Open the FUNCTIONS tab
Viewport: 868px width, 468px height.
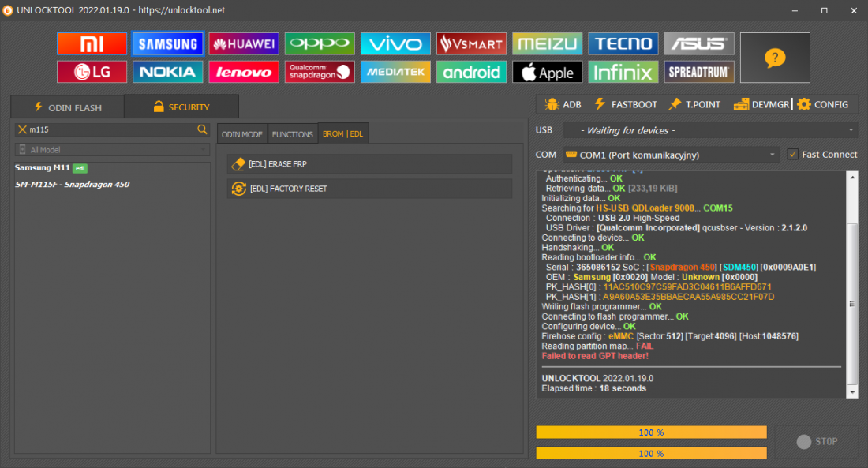coord(292,134)
